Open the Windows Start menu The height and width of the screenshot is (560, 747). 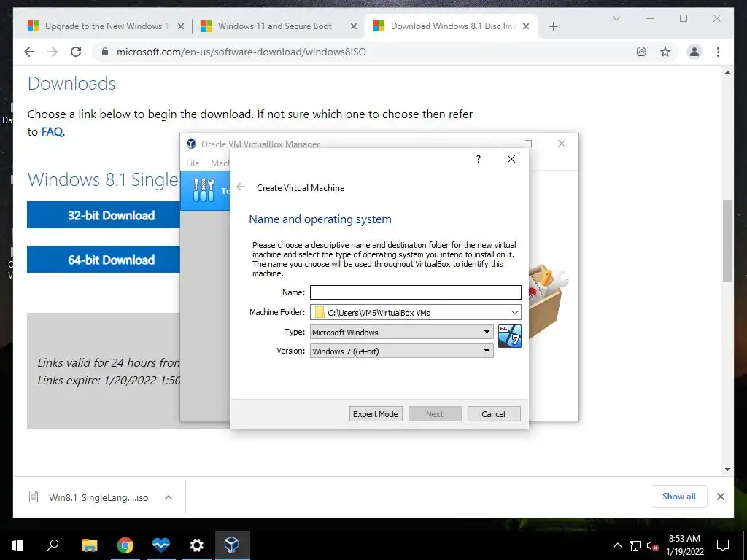[18, 545]
